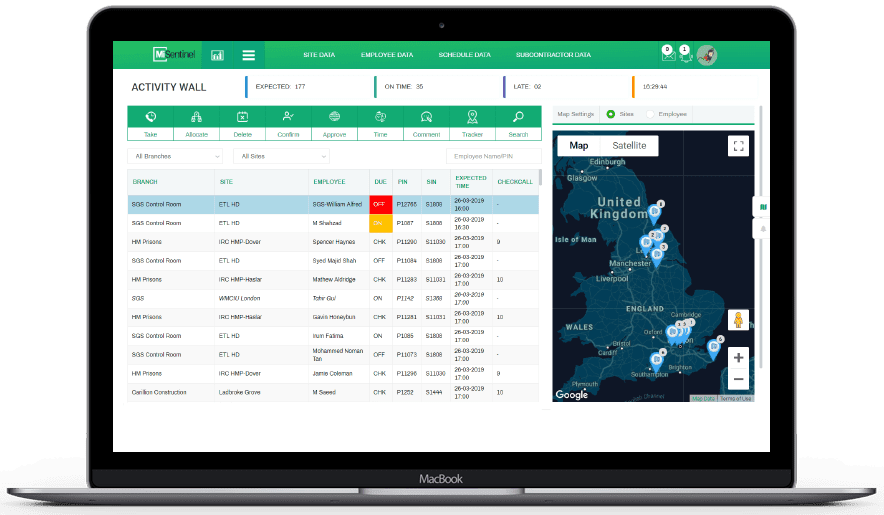Open the SUBCONTRACTOR DATA menu
This screenshot has height=515, width=884.
point(553,55)
